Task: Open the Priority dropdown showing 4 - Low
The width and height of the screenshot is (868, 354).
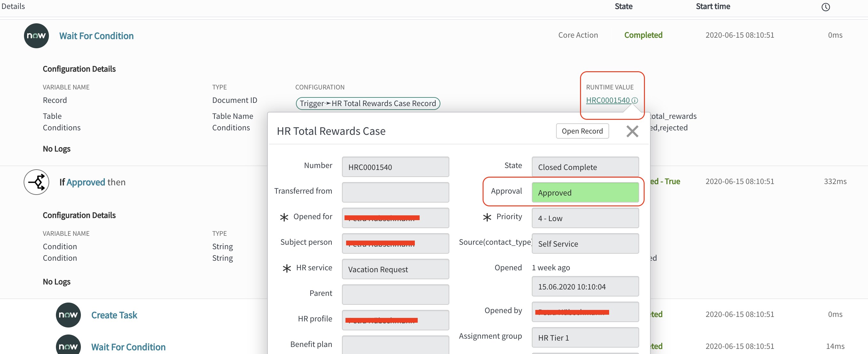Action: (x=585, y=218)
